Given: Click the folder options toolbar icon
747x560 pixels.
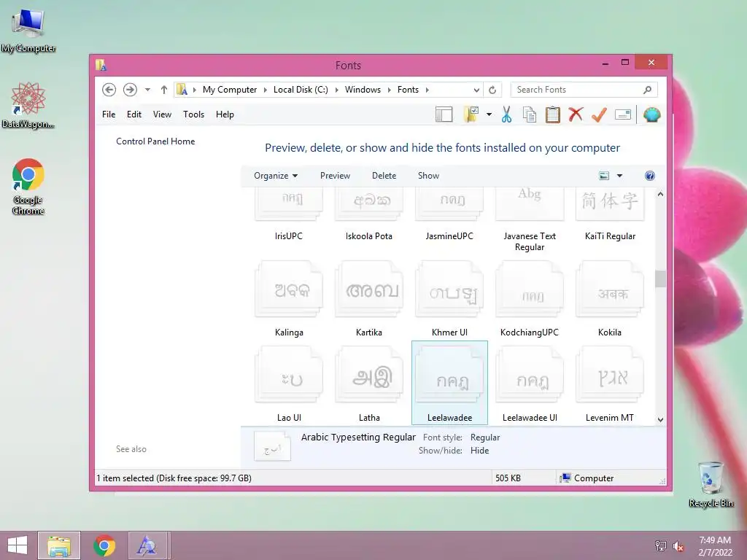Looking at the screenshot, I should click(471, 114).
